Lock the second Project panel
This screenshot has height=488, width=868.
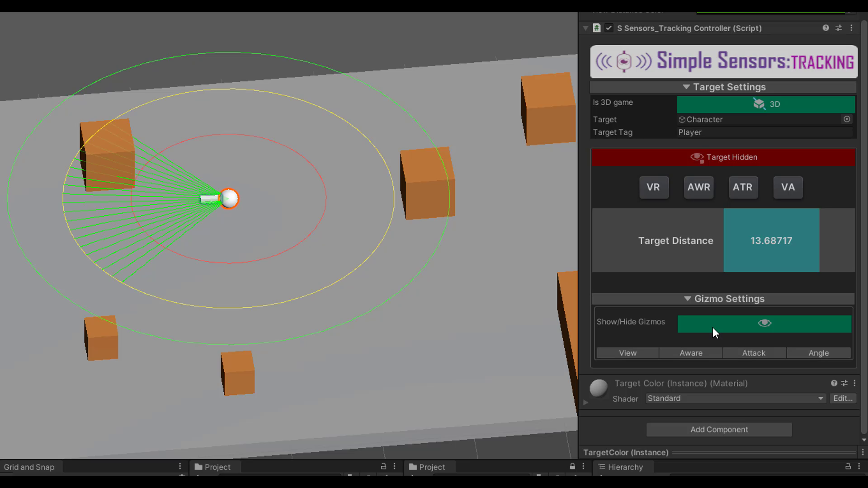(572, 466)
